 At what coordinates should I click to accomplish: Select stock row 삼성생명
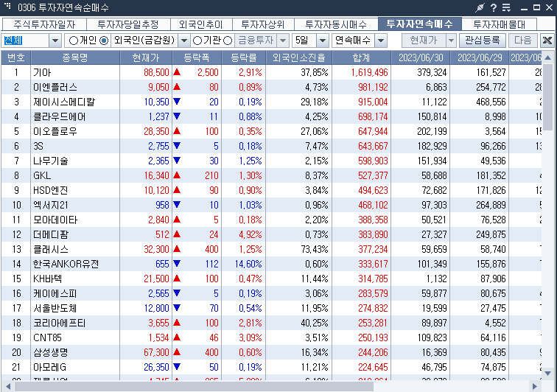tap(271, 352)
